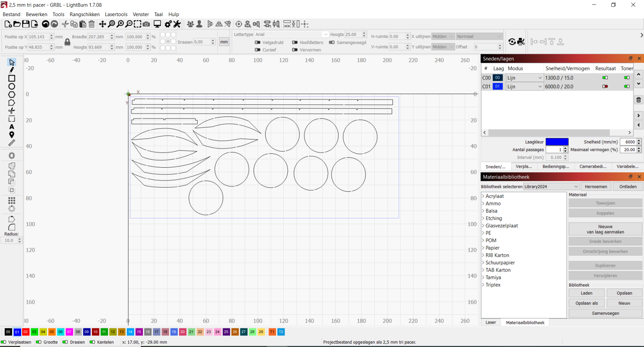The width and height of the screenshot is (644, 347).
Task: Expand the Papier material category
Action: pyautogui.click(x=483, y=248)
